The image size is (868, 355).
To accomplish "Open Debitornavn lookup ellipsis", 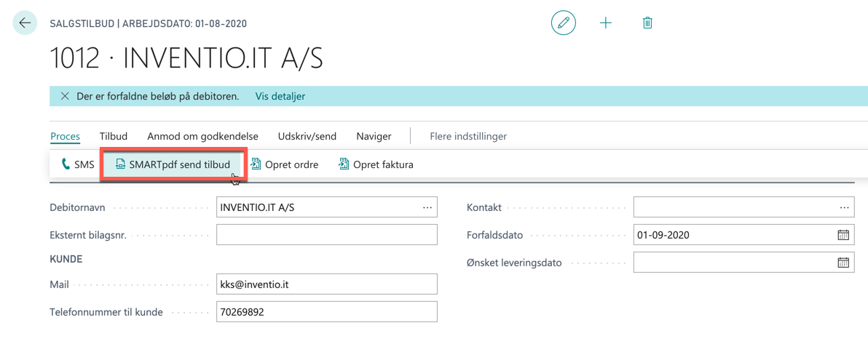I will (x=427, y=207).
